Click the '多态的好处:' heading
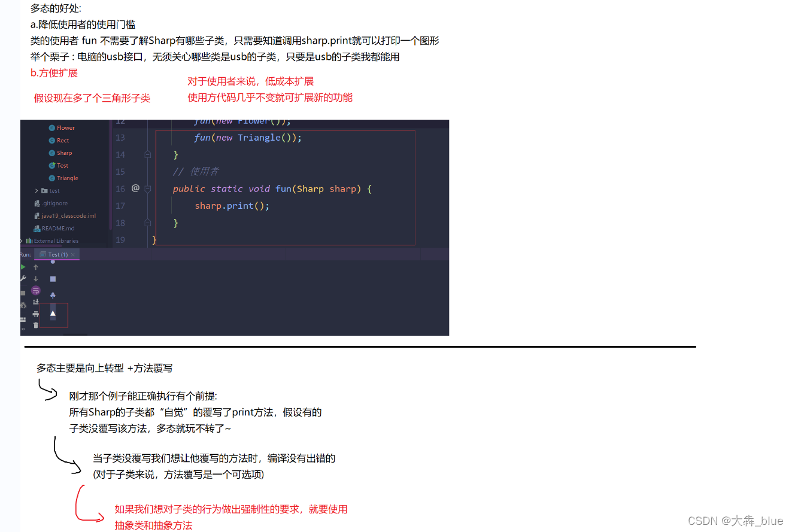Screen dimensions: 792x532 (56, 8)
